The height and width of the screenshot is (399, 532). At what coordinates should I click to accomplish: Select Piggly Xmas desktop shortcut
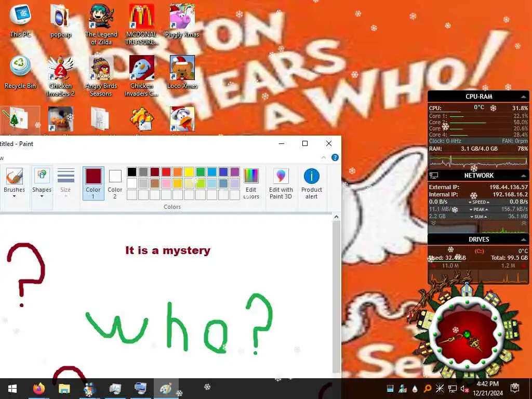point(182,20)
